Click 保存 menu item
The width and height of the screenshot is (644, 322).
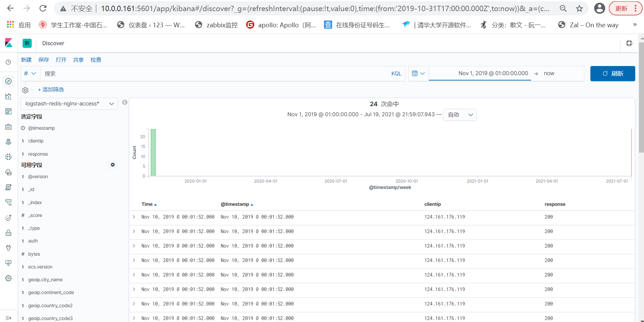point(43,60)
